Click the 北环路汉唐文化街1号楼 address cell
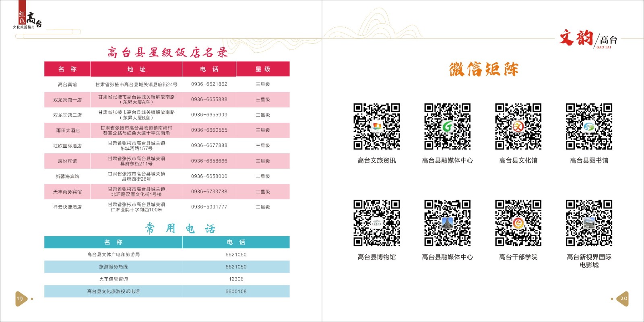 click(136, 192)
